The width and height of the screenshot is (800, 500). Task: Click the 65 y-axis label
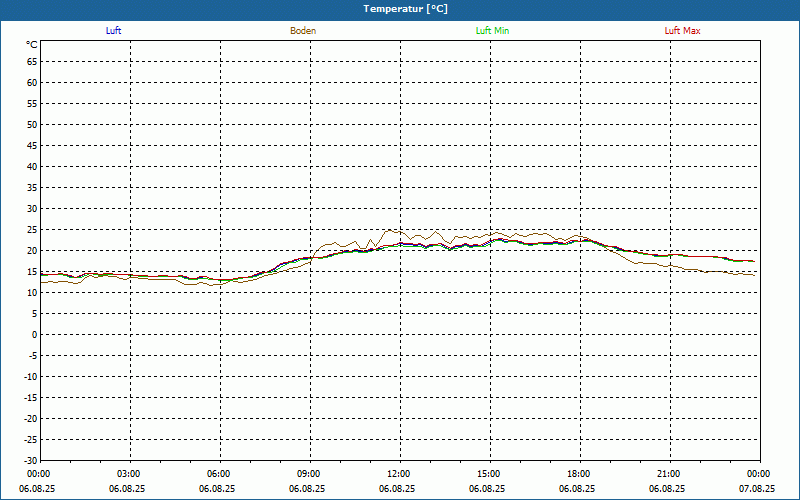[32, 62]
